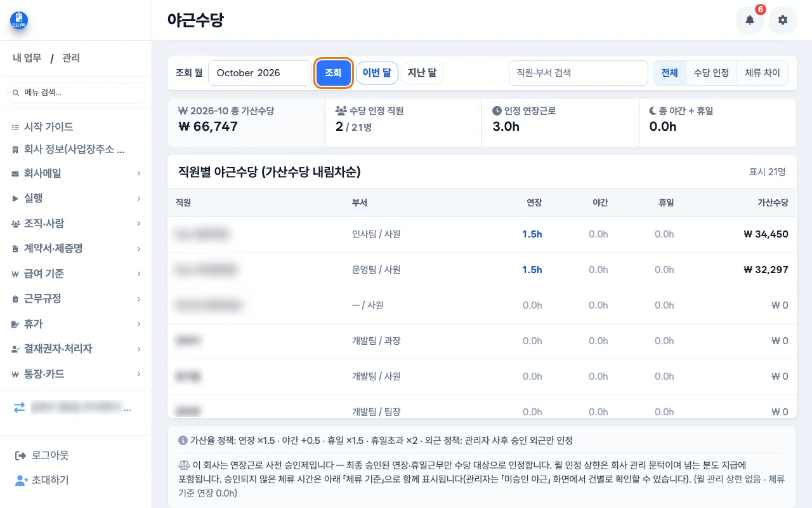Click the 지난 달 button

coord(422,73)
